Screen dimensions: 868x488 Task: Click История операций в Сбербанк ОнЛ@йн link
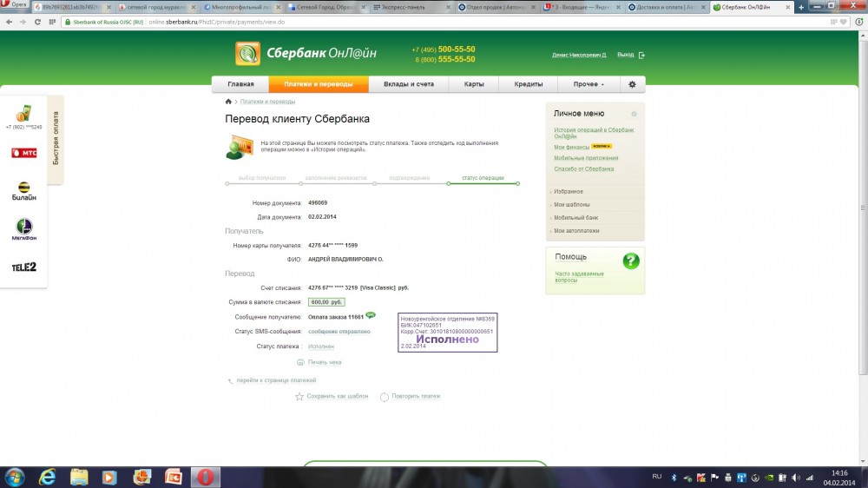coord(594,133)
